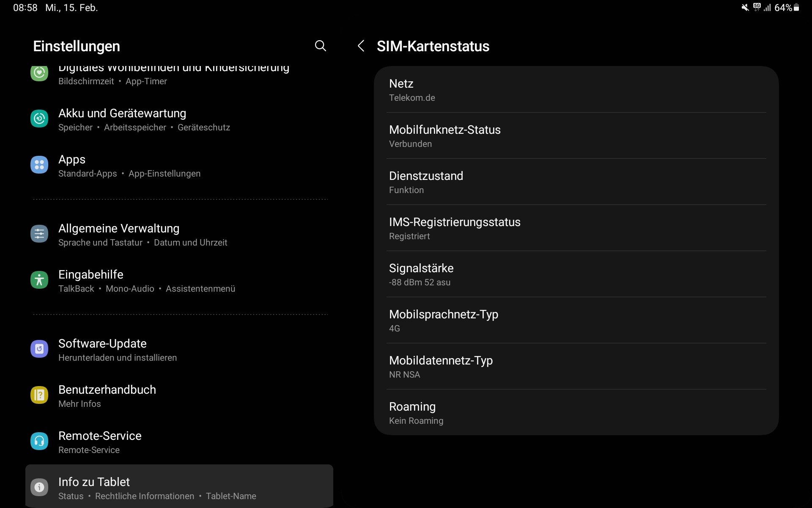Tap the purple Software-Update icon

(39, 349)
